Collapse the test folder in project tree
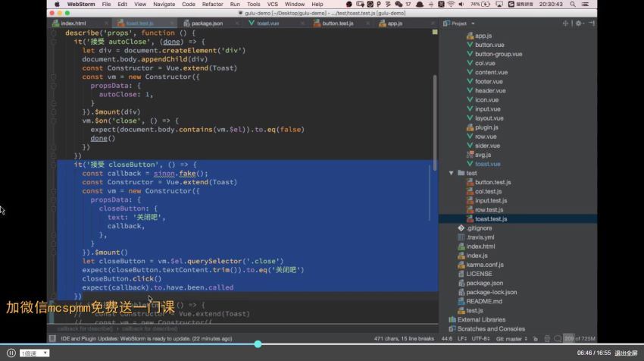This screenshot has width=644, height=361. 452,173
